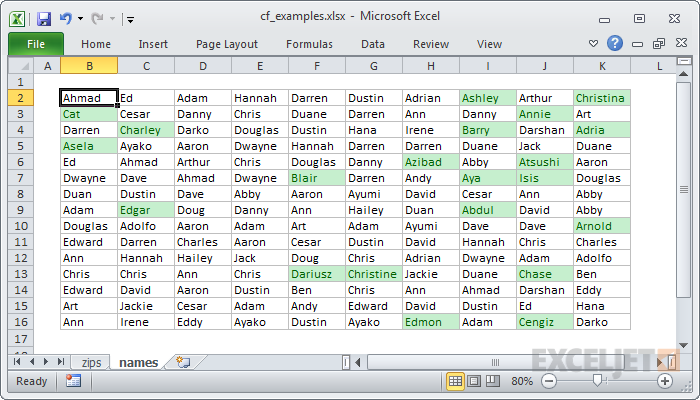The height and width of the screenshot is (400, 700).
Task: Click the zoom slider handle
Action: pyautogui.click(x=597, y=381)
